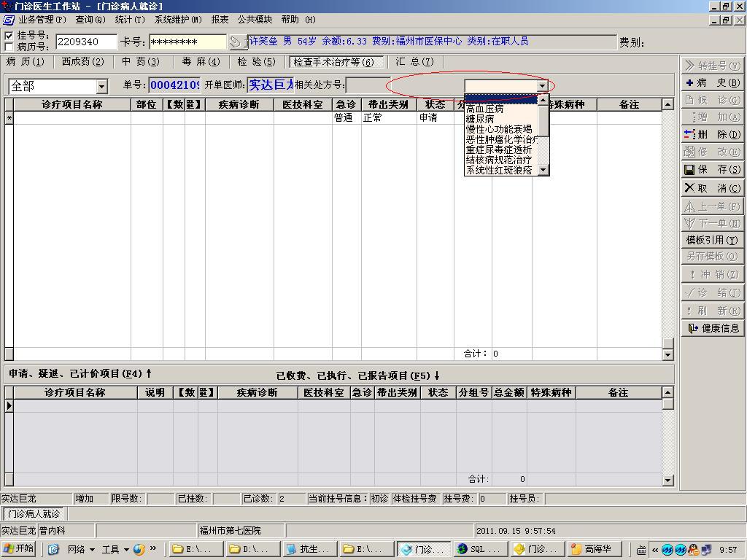Click the card reader icon beside 卡号
747x560 pixels.
(237, 42)
